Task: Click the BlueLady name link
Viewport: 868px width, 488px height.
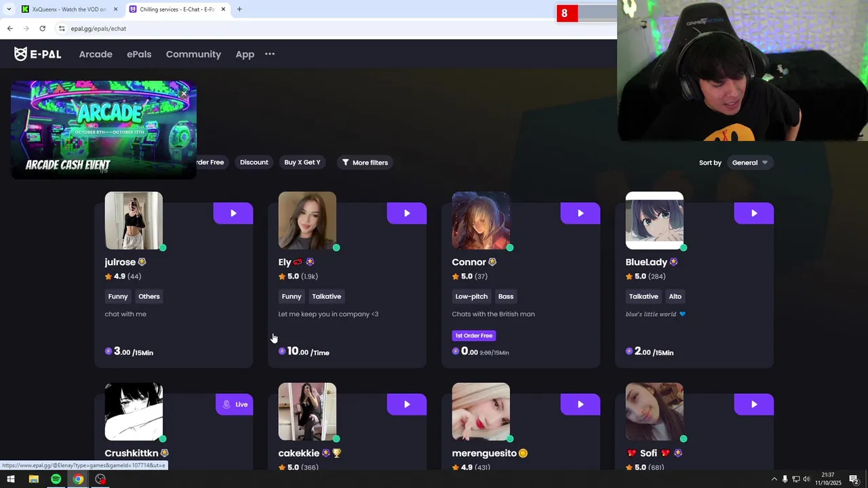Action: (646, 262)
